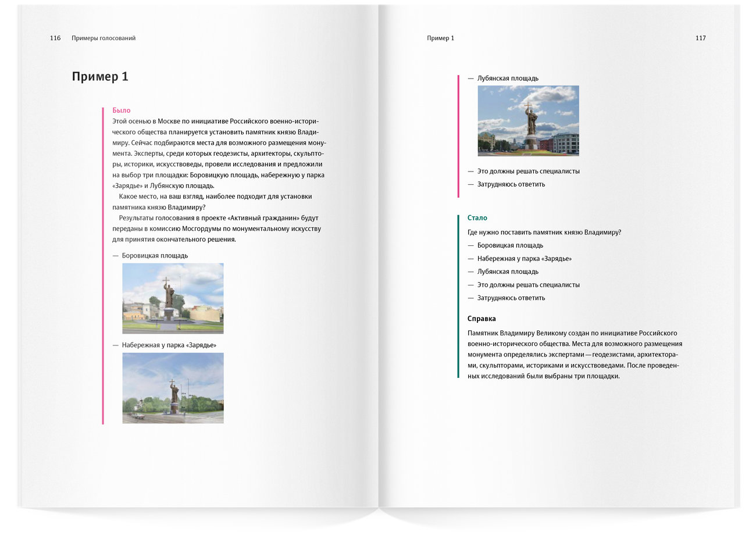This screenshot has height=546, width=756.
Task: Select «Боровицкая площадь» option under Стало
Action: point(510,245)
